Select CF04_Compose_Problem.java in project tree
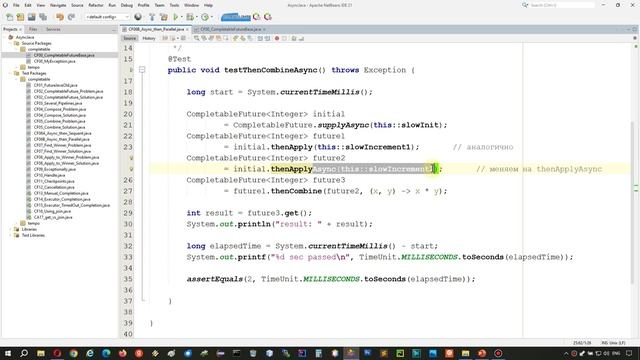Viewport: 640px width, 360px height. [x=60, y=109]
